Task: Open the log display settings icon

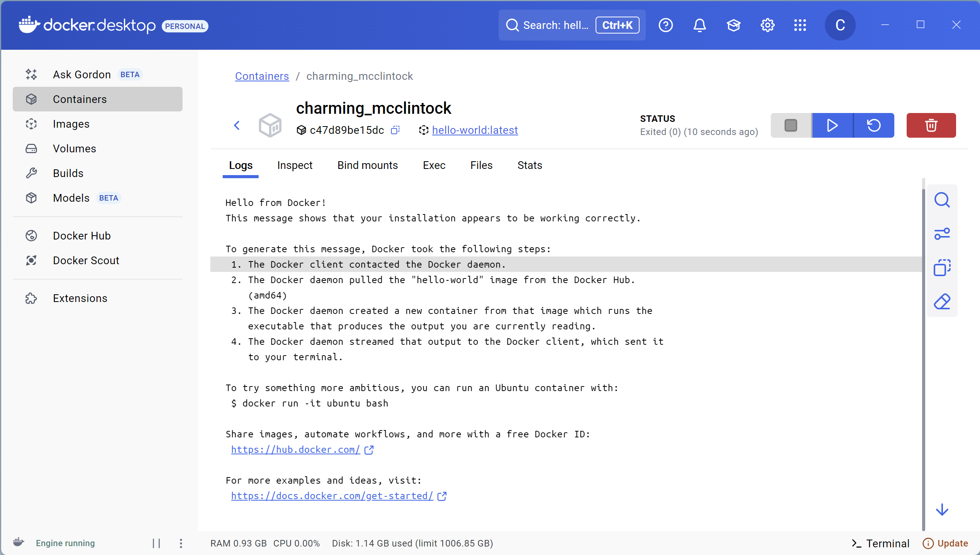Action: [942, 234]
